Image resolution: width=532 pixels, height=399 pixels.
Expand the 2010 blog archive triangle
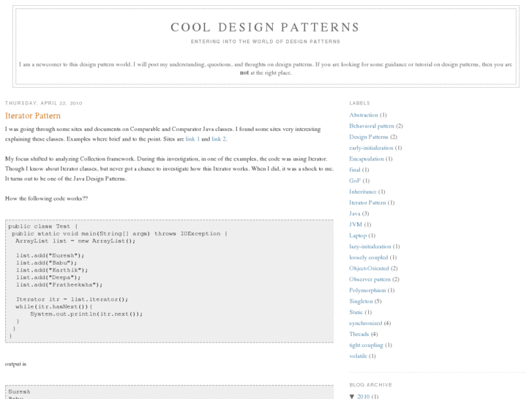click(x=353, y=396)
